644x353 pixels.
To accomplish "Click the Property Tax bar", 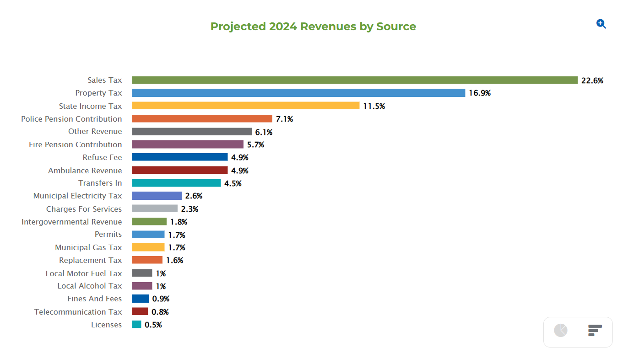I will pos(299,93).
